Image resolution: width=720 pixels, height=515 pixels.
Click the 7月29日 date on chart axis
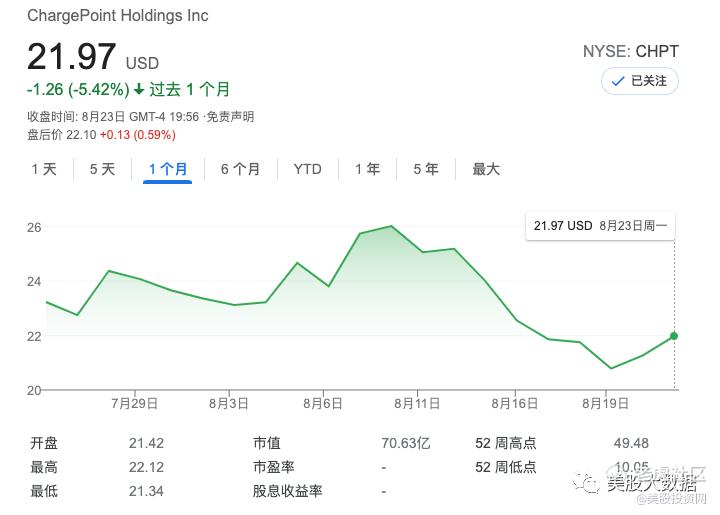tap(135, 403)
